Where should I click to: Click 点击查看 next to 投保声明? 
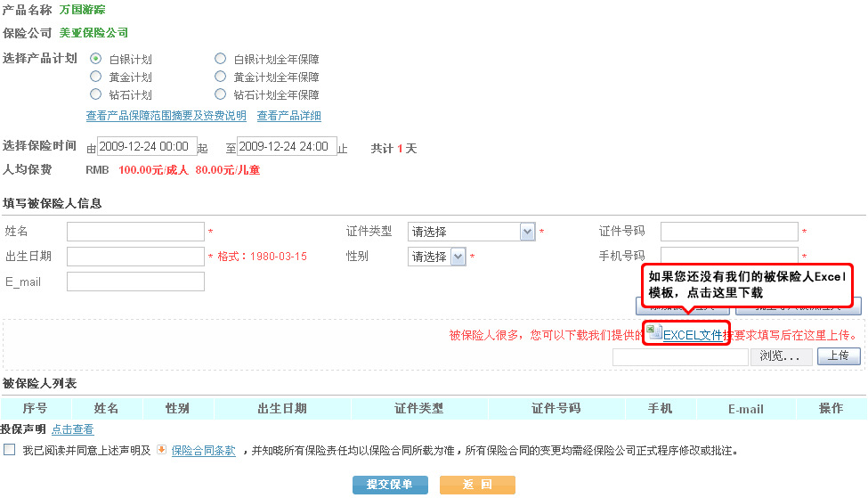coord(72,429)
